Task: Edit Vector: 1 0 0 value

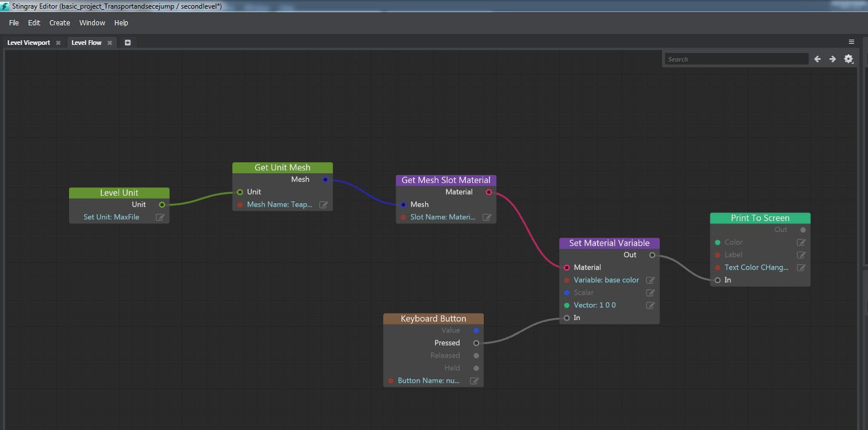Action: (x=650, y=305)
